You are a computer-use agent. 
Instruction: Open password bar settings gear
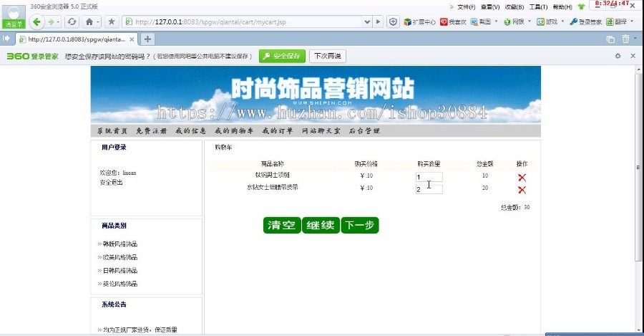coord(618,56)
